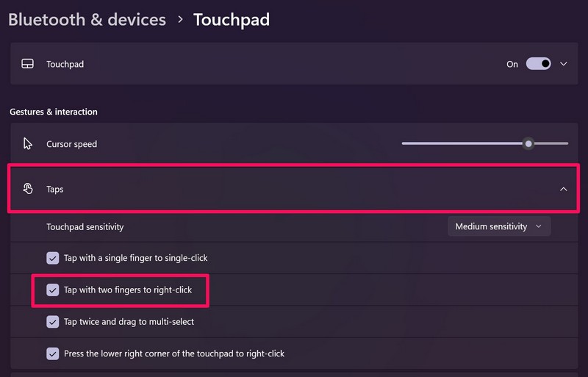
Task: Uncheck Press the lower right corner checkbox
Action: point(53,353)
